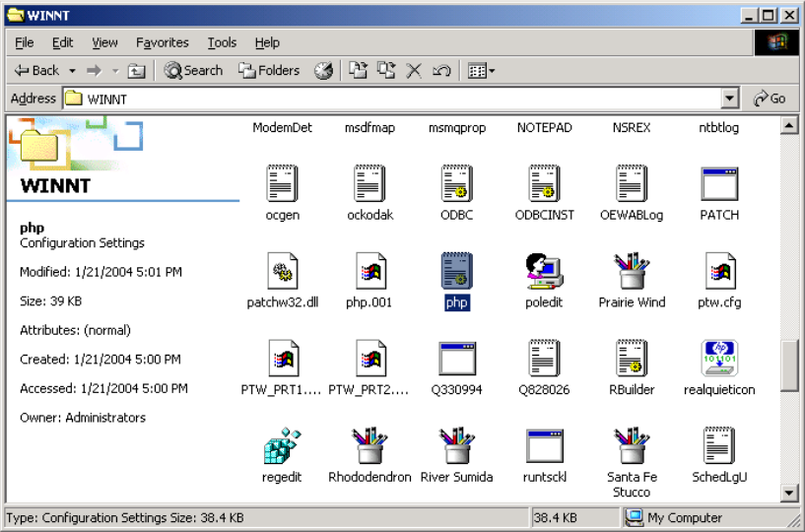The width and height of the screenshot is (805, 532).
Task: Click the Undo toolbar icon
Action: pyautogui.click(x=441, y=71)
